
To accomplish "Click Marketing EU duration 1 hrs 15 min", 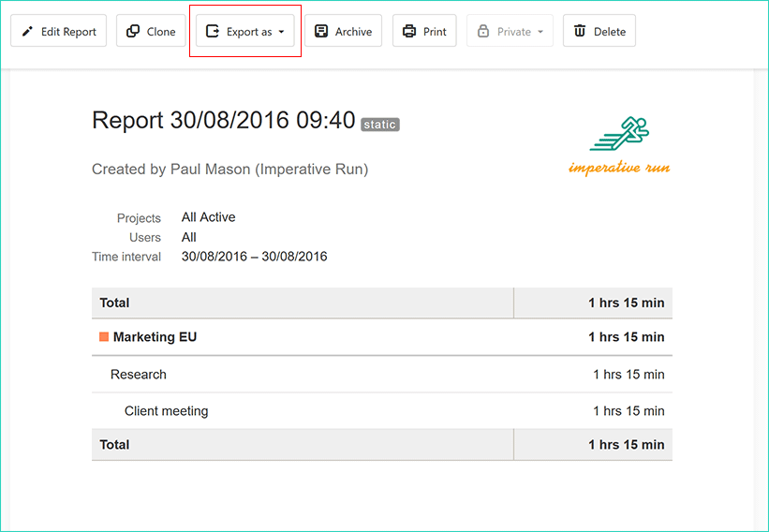I will [627, 337].
